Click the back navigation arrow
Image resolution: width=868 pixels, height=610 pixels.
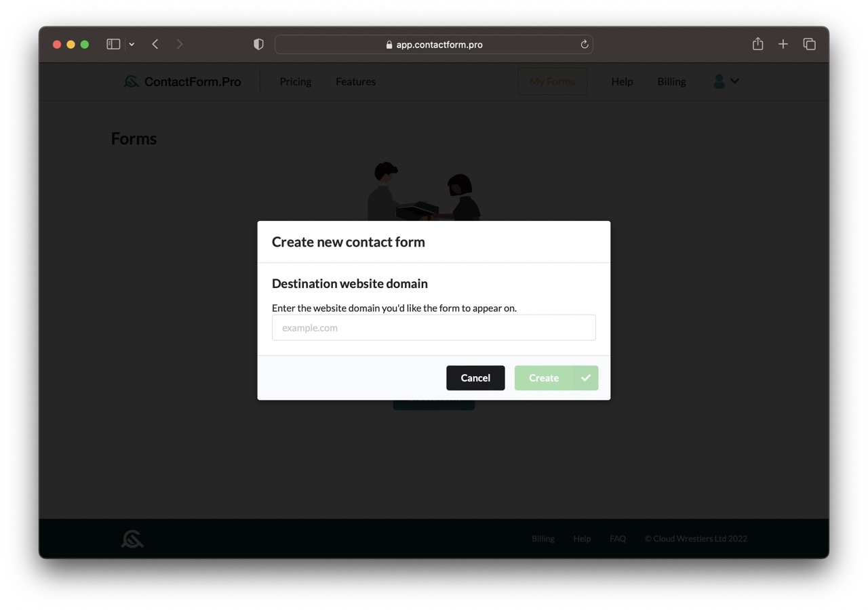click(x=155, y=43)
